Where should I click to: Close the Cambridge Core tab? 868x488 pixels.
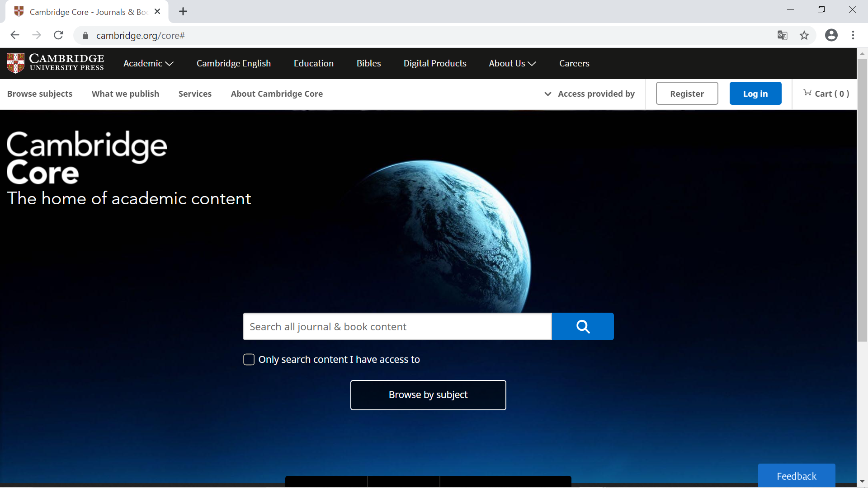[x=157, y=12]
